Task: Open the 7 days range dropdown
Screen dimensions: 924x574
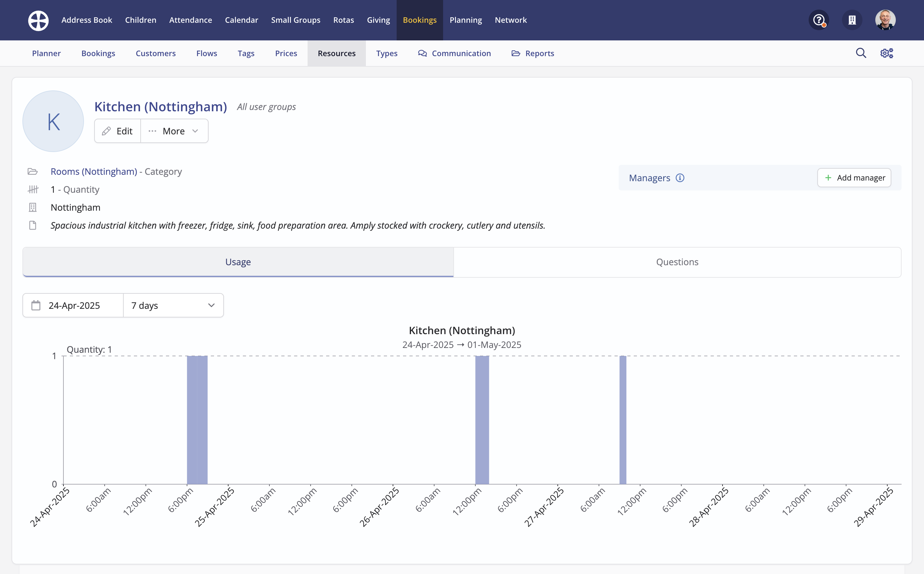Action: click(173, 305)
